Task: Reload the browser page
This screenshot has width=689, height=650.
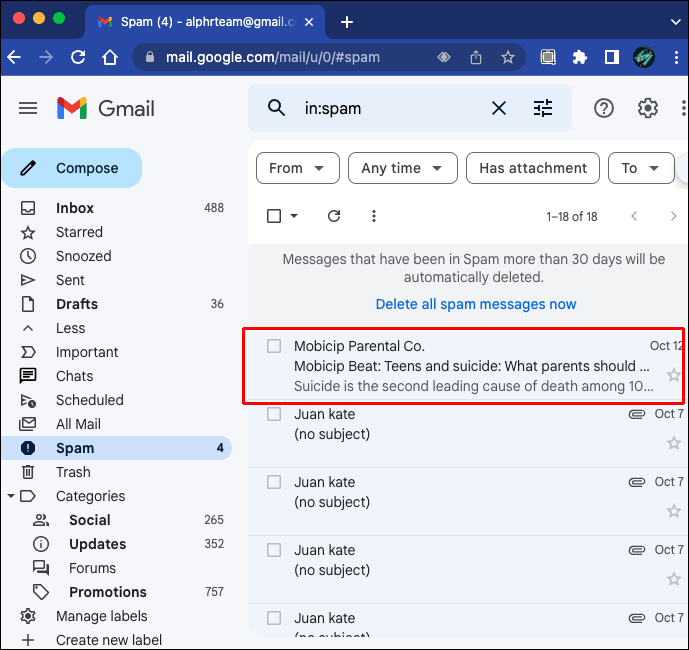Action: [x=78, y=57]
